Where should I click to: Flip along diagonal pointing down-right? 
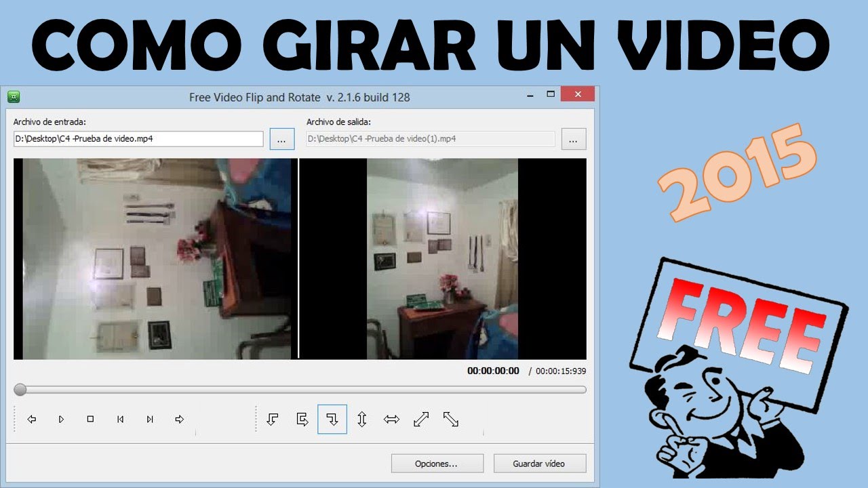coord(451,420)
